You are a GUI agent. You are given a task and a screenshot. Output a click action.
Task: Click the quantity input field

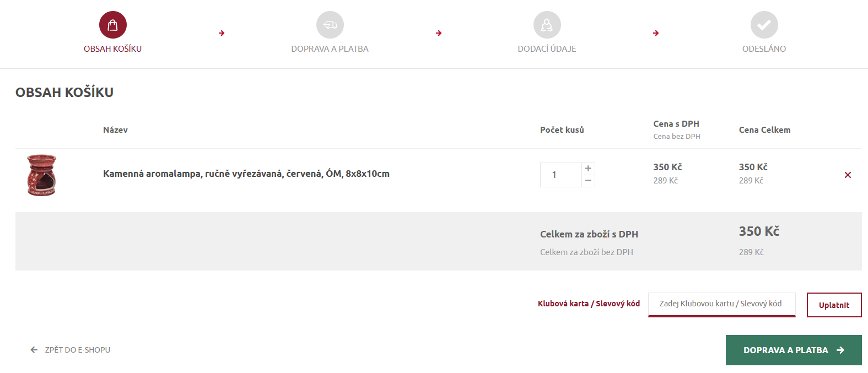(x=560, y=175)
